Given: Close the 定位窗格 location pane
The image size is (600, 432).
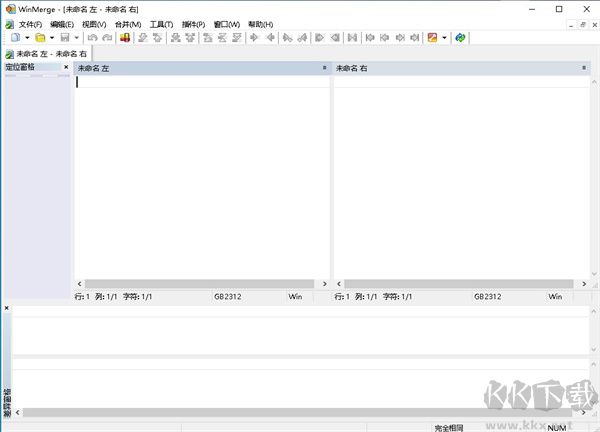Looking at the screenshot, I should click(66, 67).
